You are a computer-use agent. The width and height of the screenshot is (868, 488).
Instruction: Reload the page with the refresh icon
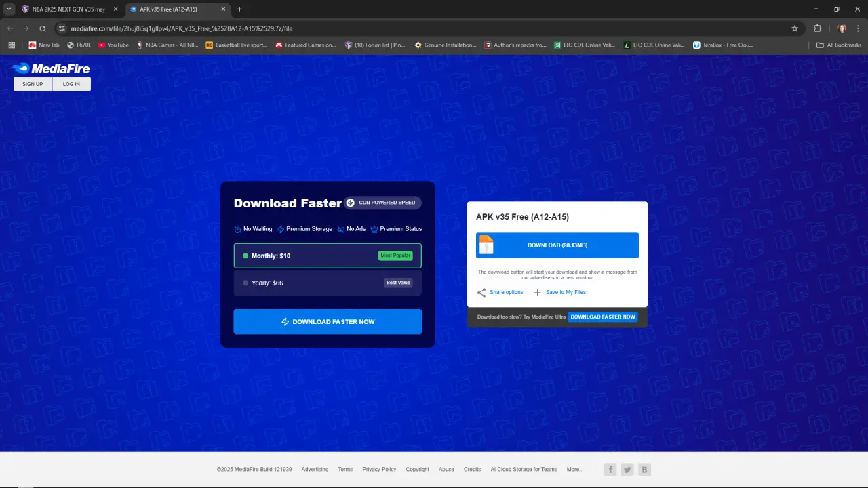[x=43, y=28]
